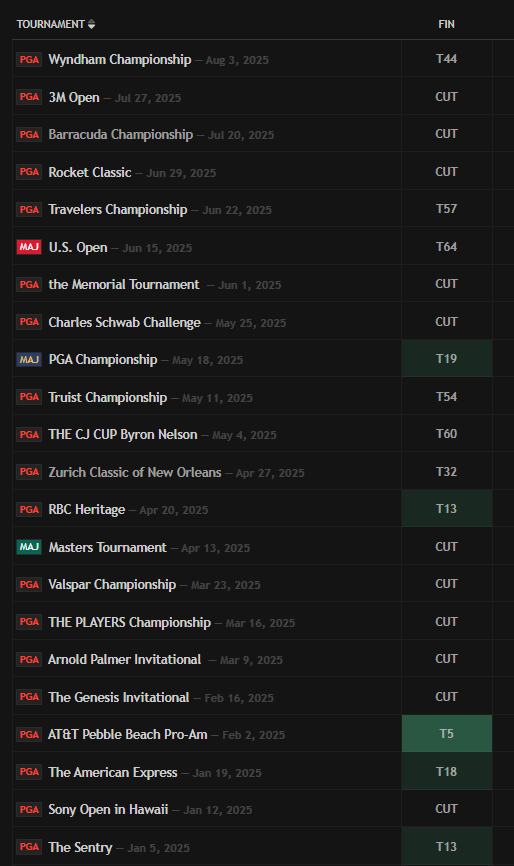
Task: Open the Memorial Tournament entry
Action: [124, 284]
